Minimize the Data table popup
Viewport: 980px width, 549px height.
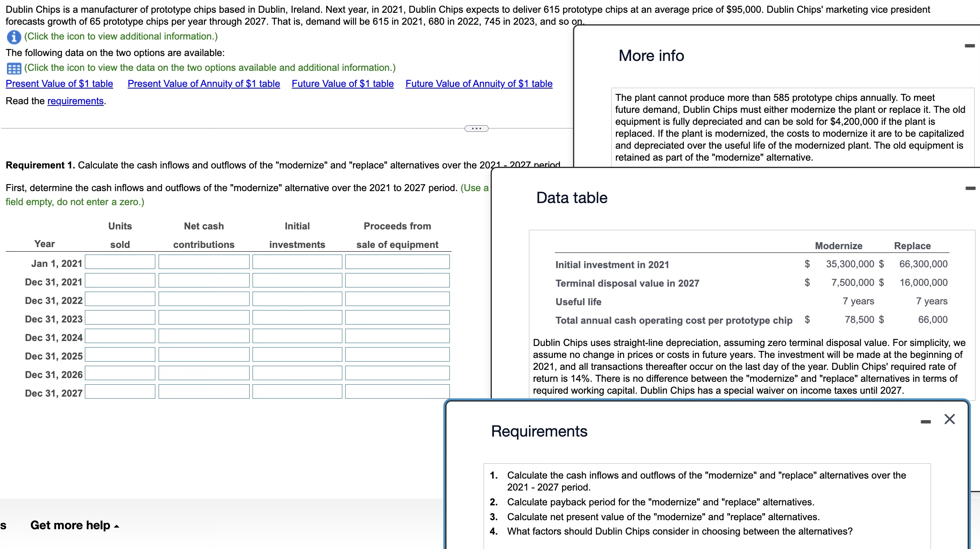coord(970,188)
